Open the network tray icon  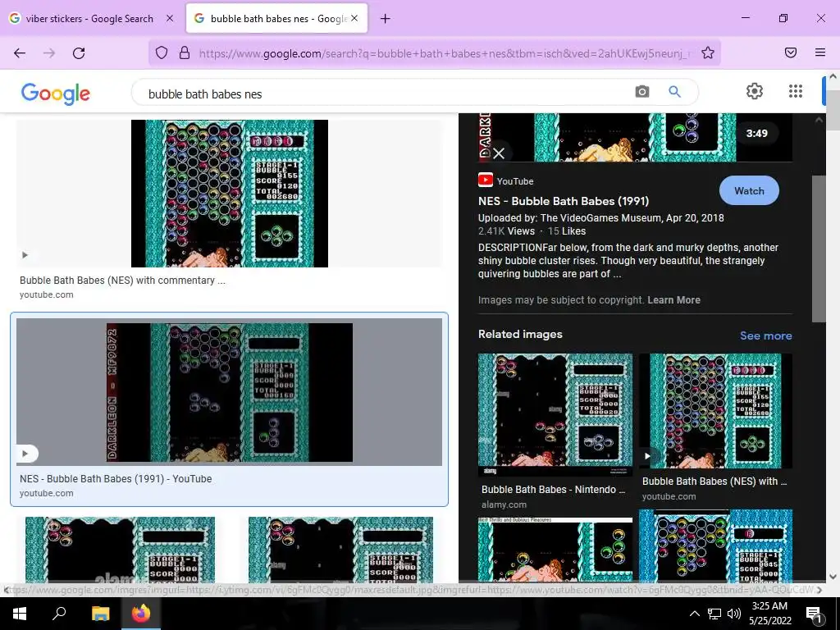[714, 614]
